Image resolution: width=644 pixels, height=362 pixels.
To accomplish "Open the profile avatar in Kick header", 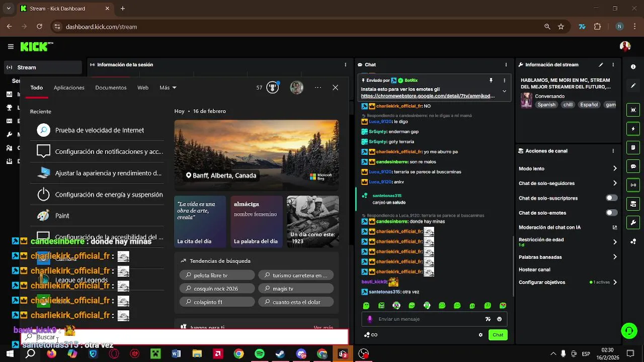I will pyautogui.click(x=625, y=46).
